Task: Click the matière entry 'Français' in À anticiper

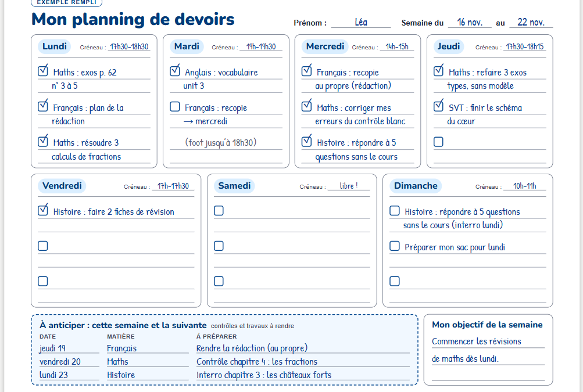Action: pyautogui.click(x=122, y=348)
